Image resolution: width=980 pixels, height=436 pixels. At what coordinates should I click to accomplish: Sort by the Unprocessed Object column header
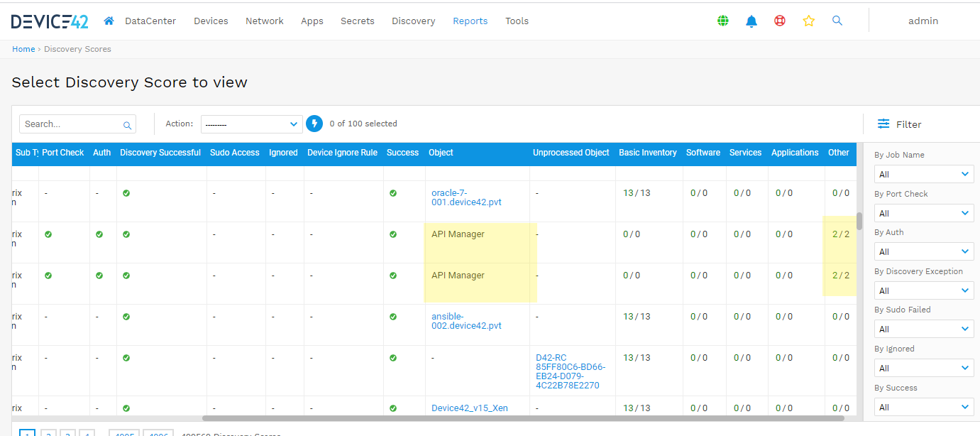pos(571,153)
